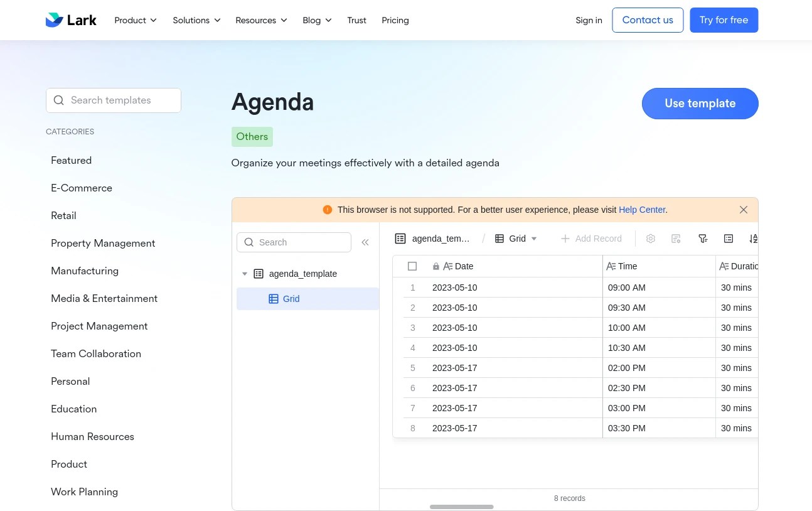This screenshot has width=812, height=511.
Task: Go to the Trust page
Action: pyautogui.click(x=356, y=20)
